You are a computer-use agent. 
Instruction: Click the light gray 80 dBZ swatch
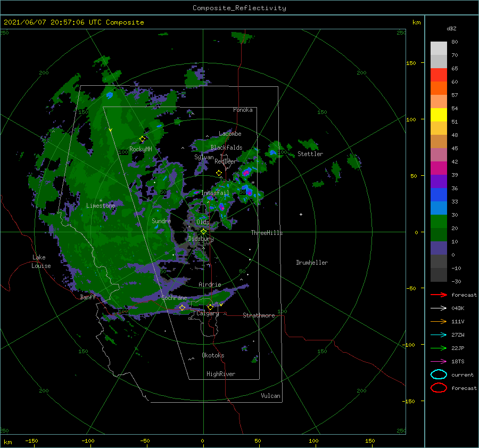439,48
